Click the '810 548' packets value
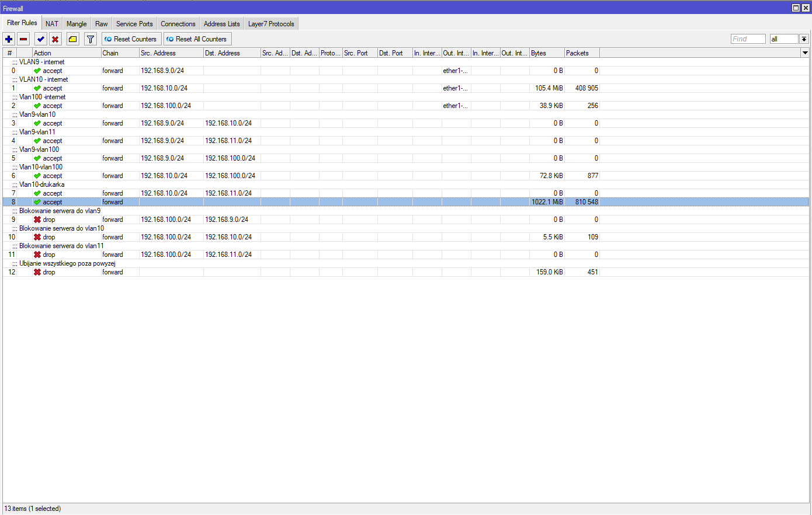Viewport: 812px width, 515px height. tap(587, 202)
